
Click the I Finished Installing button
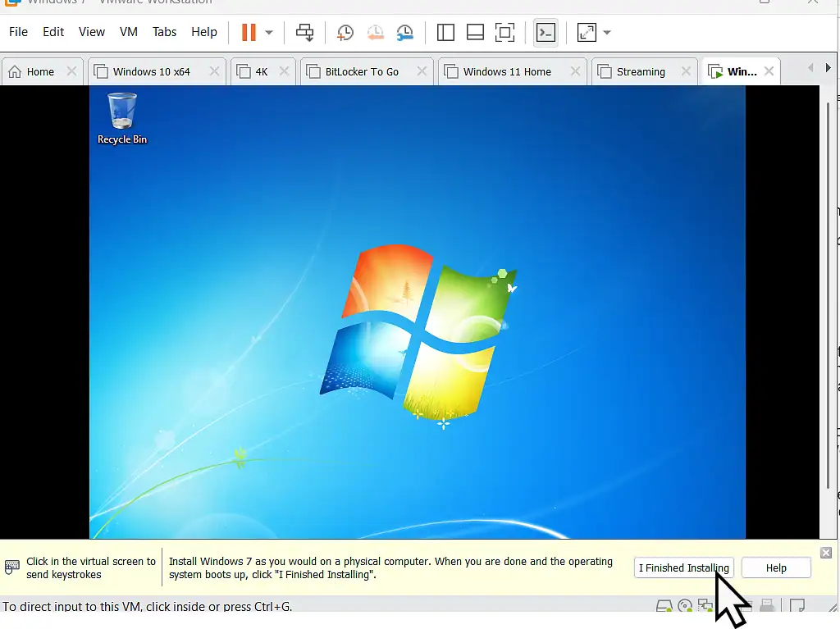(683, 567)
